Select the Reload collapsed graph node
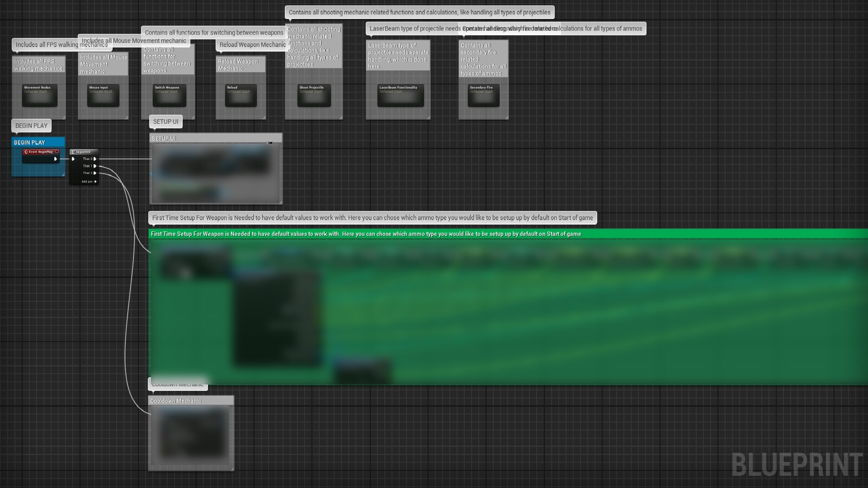868x488 pixels. pyautogui.click(x=240, y=94)
